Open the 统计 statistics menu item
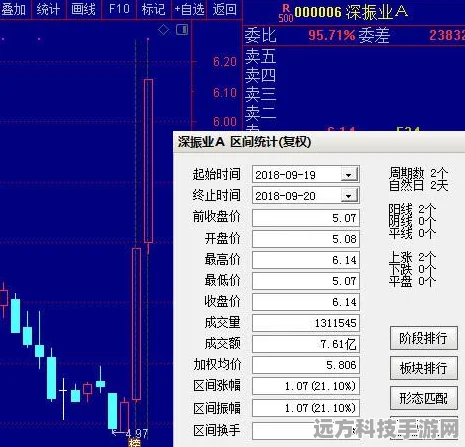 [48, 9]
